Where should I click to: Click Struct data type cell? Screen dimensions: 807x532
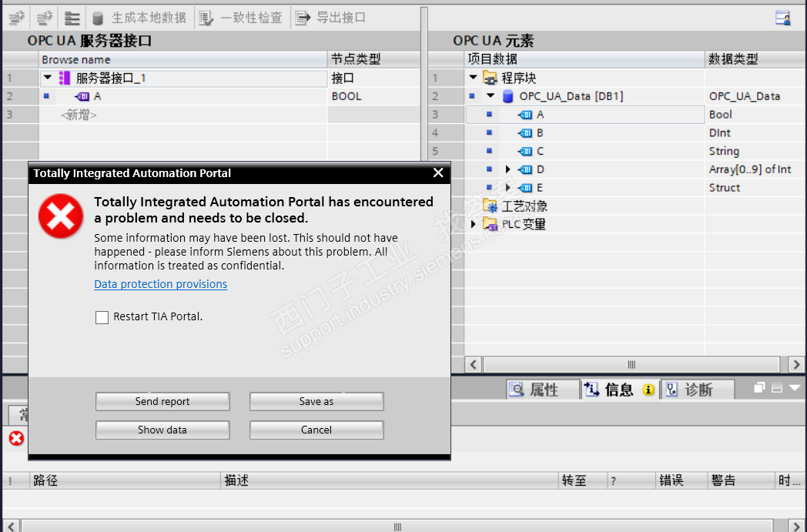[755, 188]
